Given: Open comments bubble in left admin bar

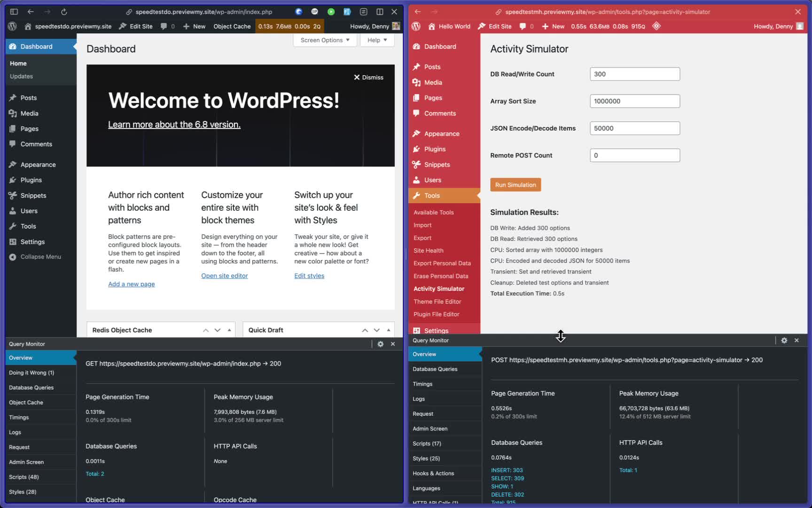Looking at the screenshot, I should pyautogui.click(x=167, y=26).
